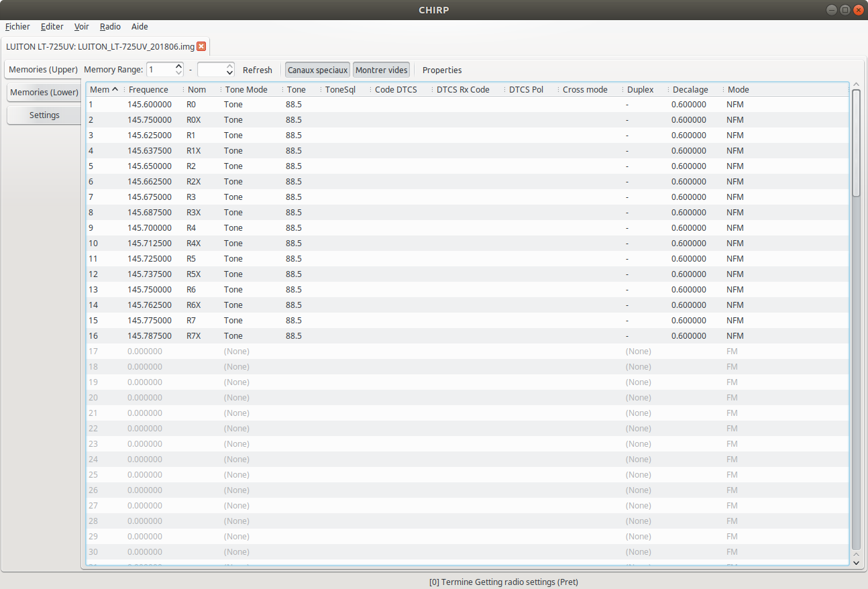Sort by the Mem column header
This screenshot has height=589, width=868.
point(104,89)
